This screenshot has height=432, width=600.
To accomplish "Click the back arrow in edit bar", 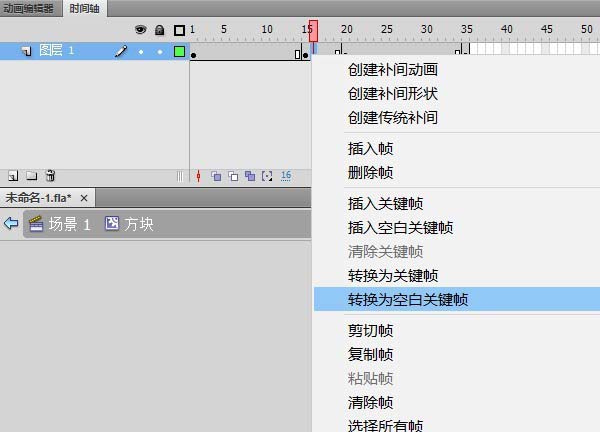I will [11, 223].
